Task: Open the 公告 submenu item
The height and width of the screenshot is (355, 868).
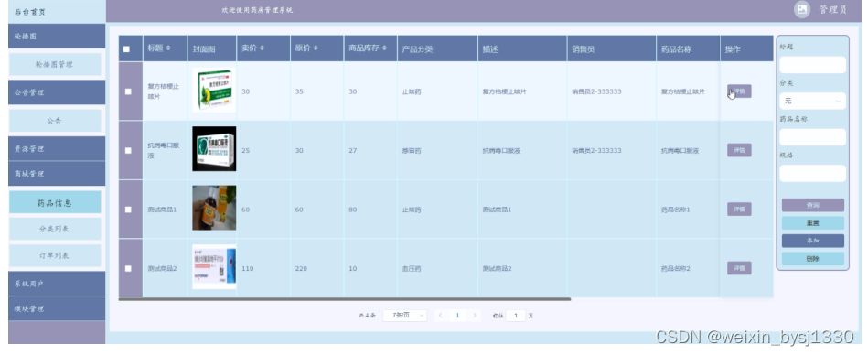Action: tap(55, 121)
